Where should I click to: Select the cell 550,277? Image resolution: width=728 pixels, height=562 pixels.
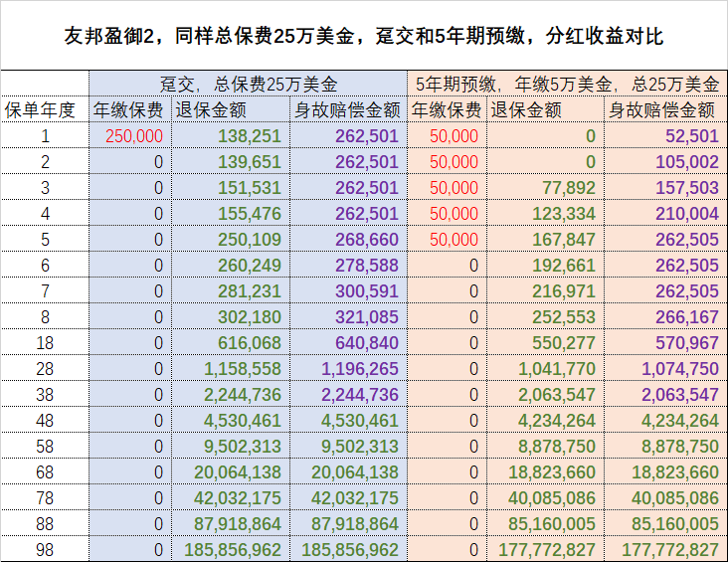click(x=546, y=343)
